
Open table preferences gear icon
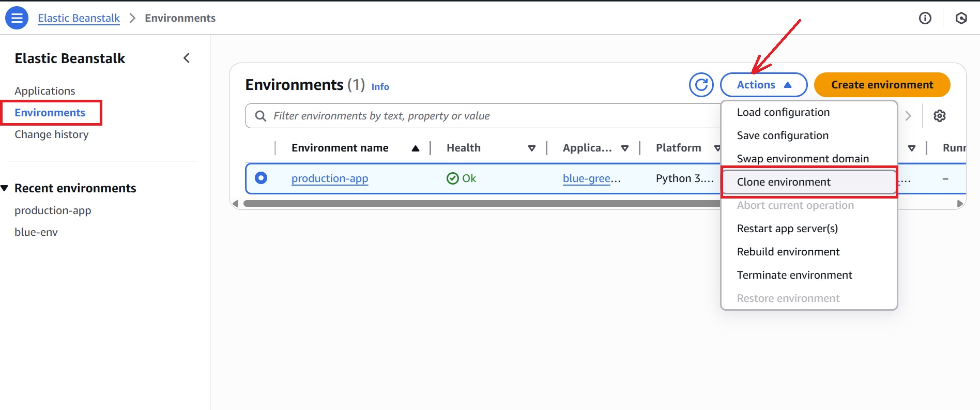(x=939, y=116)
